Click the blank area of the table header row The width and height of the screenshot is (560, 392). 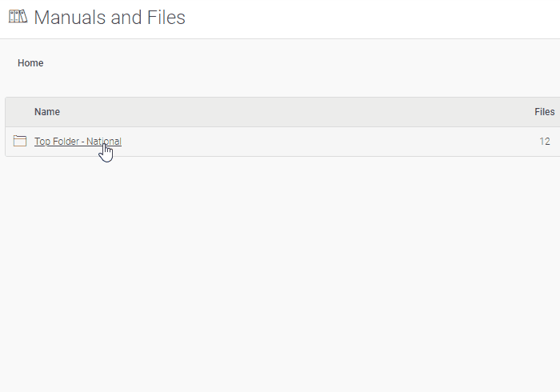tap(286, 112)
